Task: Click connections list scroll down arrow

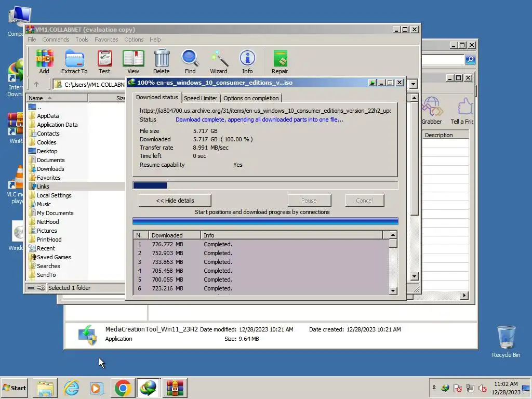Action: [x=393, y=291]
